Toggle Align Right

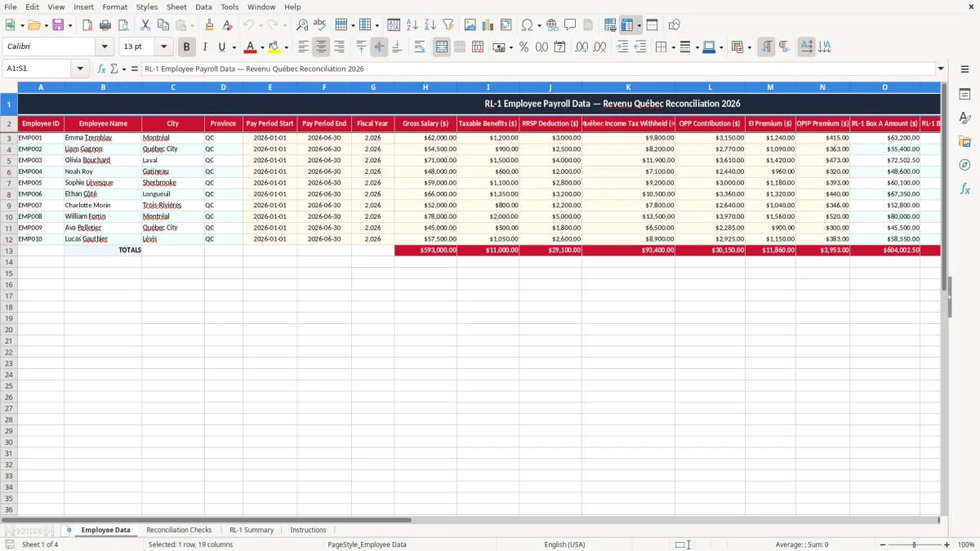339,47
